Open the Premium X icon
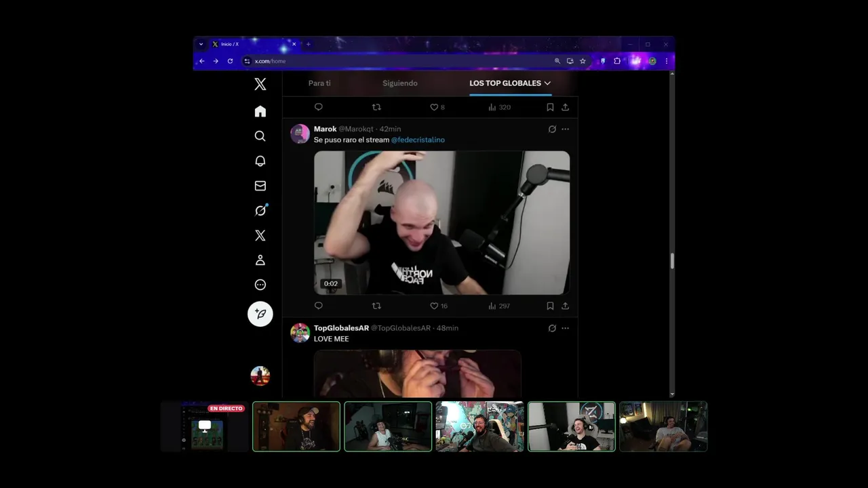The height and width of the screenshot is (488, 868). [260, 235]
